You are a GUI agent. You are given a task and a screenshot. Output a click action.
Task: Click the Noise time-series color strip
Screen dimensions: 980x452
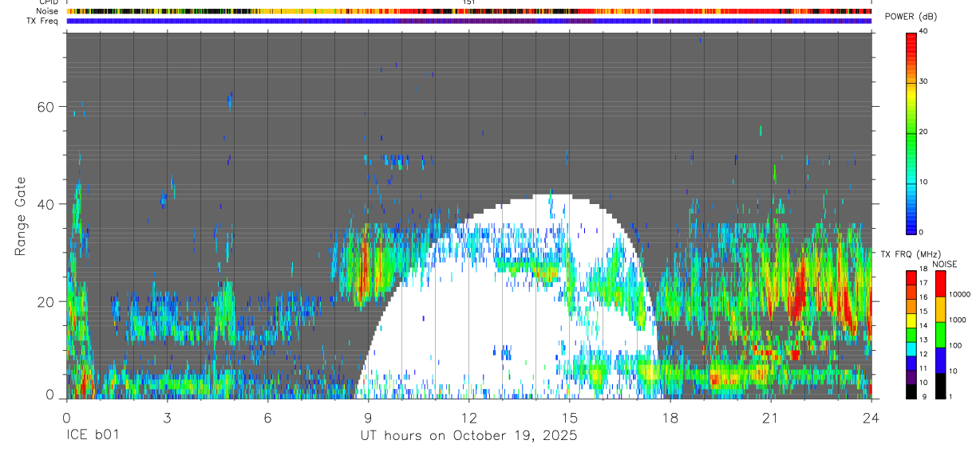coord(469,11)
